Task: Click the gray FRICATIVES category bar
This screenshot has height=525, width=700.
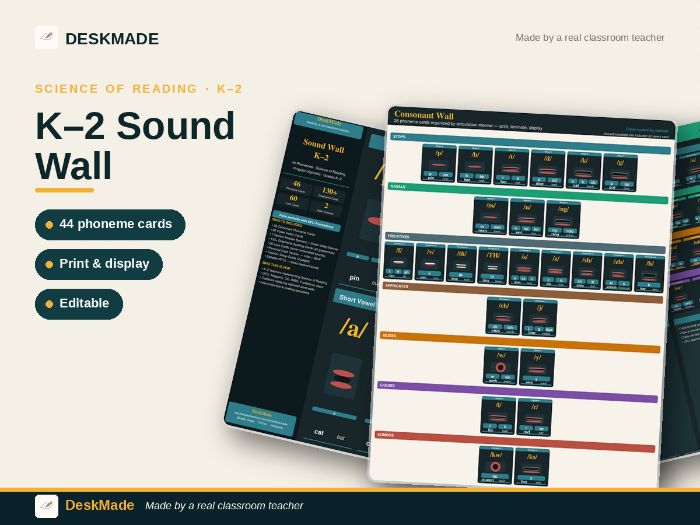Action: pos(525,243)
